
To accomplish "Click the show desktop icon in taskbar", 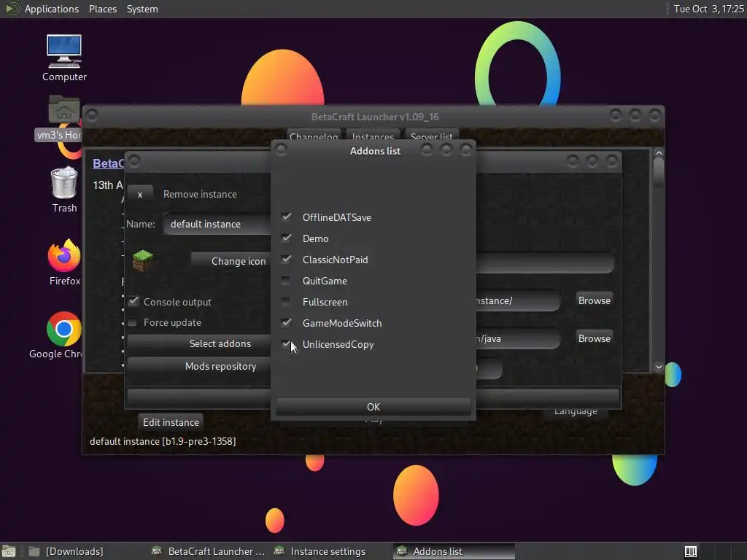I will pyautogui.click(x=9, y=551).
